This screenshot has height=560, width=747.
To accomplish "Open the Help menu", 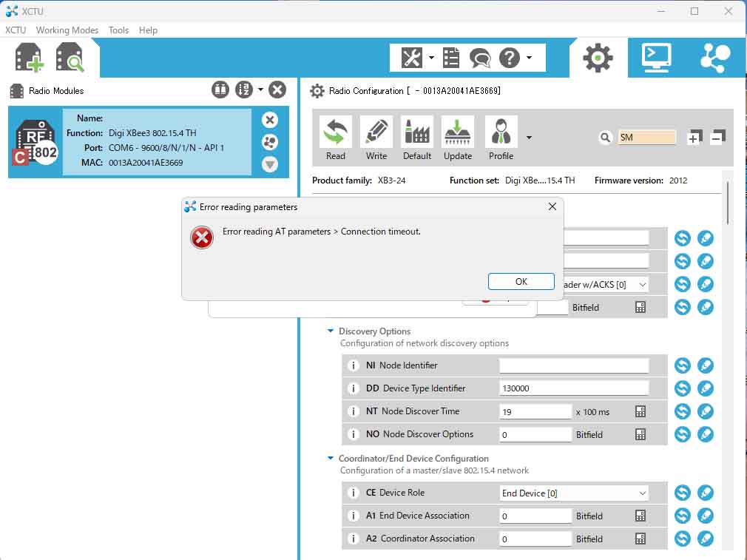I will pos(148,30).
